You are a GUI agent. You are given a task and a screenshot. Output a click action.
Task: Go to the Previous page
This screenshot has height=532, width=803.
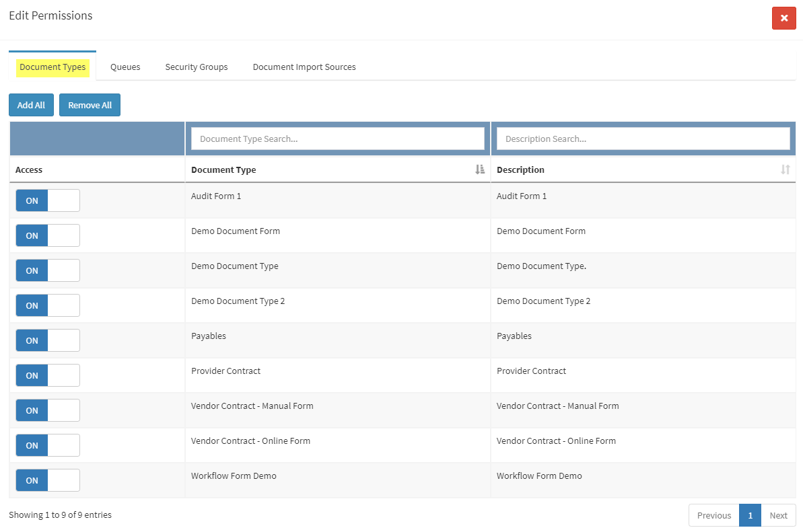coord(714,515)
